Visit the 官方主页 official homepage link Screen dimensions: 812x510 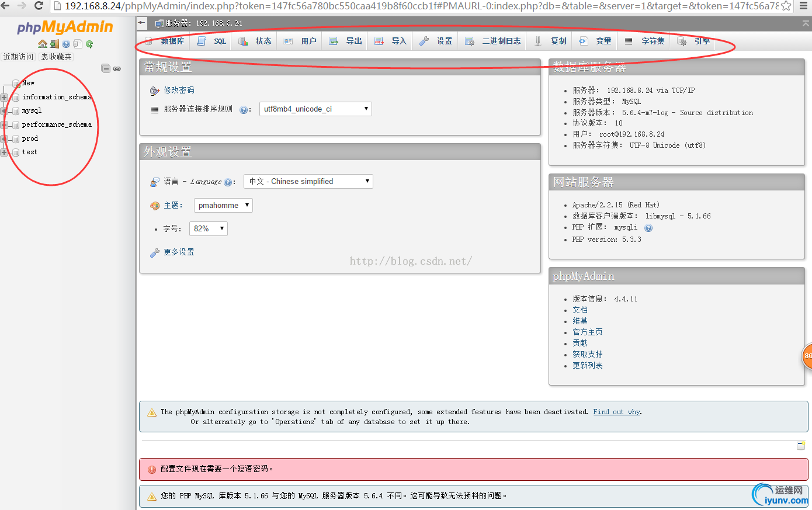click(588, 332)
